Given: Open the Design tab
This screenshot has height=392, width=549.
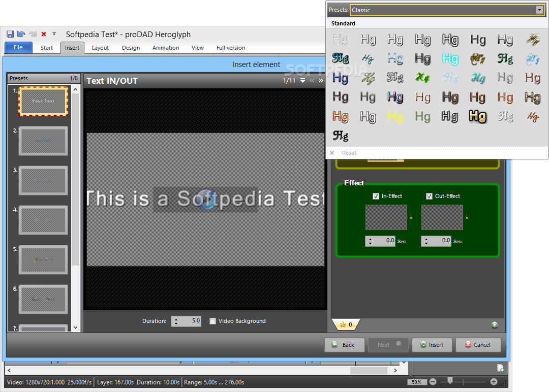Looking at the screenshot, I should pyautogui.click(x=131, y=48).
